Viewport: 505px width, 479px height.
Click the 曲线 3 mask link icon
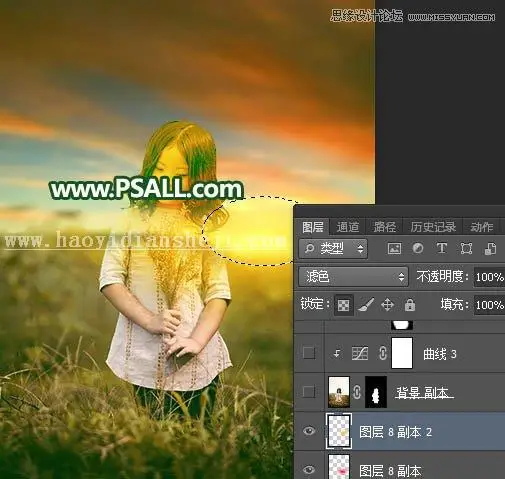tap(383, 353)
